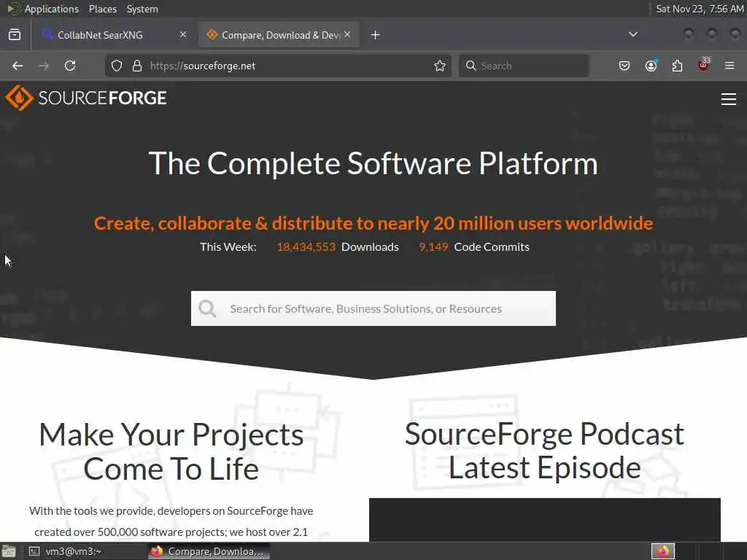Open the extensions puzzle icon
Image resolution: width=747 pixels, height=560 pixels.
677,66
